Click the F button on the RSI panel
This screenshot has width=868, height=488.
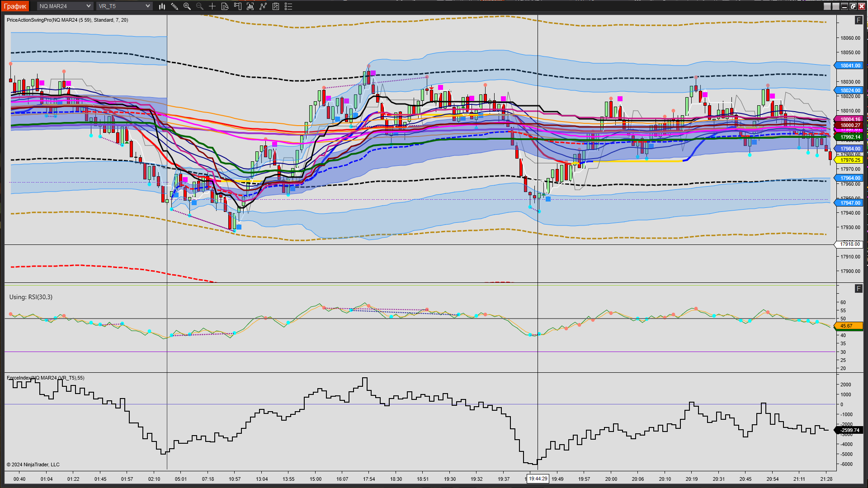pyautogui.click(x=859, y=289)
